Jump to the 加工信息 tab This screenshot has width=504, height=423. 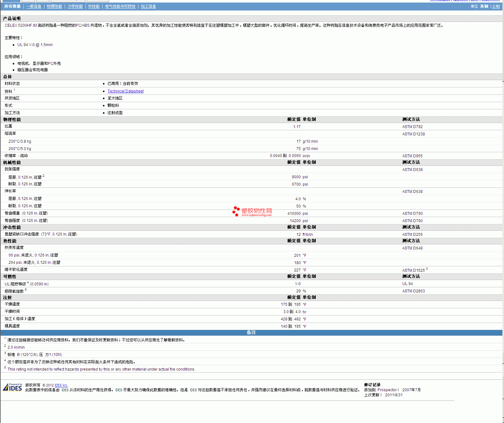[148, 6]
